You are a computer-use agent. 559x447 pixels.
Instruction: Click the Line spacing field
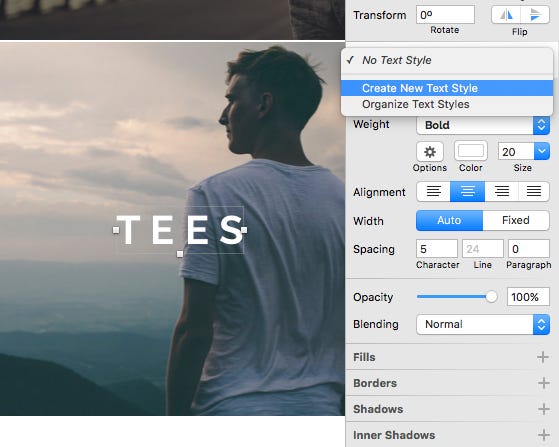click(483, 249)
